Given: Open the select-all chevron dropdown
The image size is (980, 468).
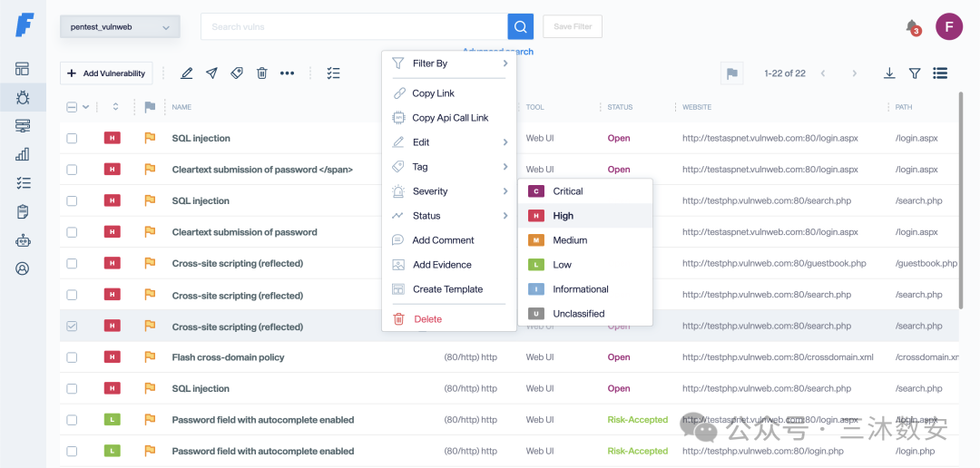Looking at the screenshot, I should tap(86, 107).
